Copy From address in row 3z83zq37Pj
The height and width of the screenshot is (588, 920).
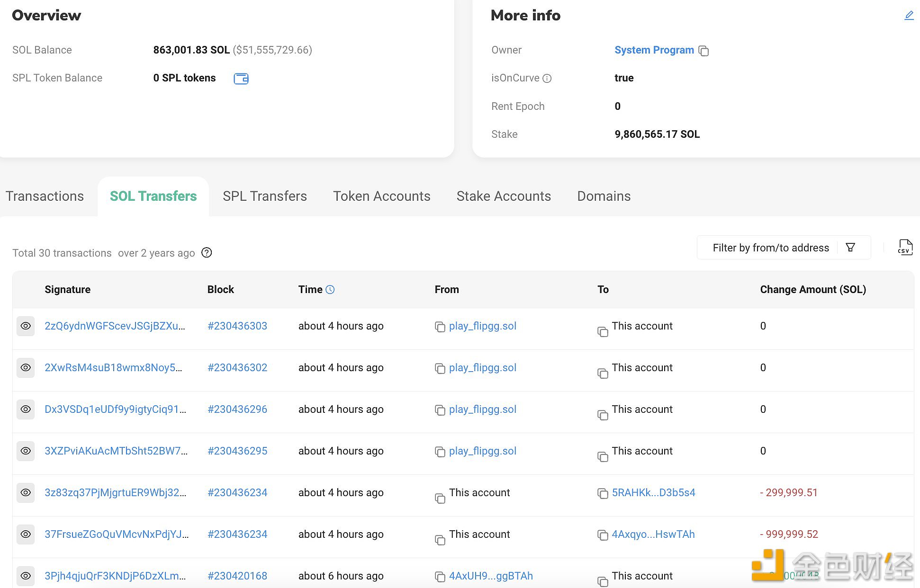(440, 499)
